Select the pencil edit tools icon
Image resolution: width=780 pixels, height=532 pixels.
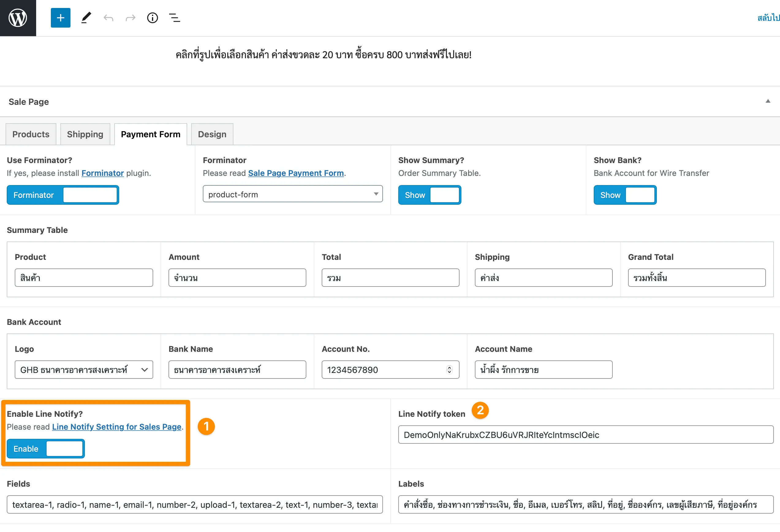pyautogui.click(x=86, y=18)
